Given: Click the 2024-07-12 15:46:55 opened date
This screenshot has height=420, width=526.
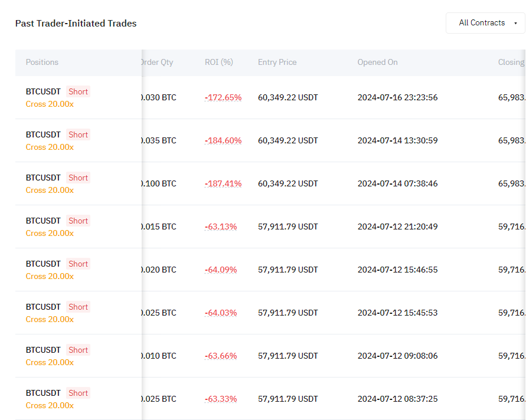Looking at the screenshot, I should click(x=397, y=270).
